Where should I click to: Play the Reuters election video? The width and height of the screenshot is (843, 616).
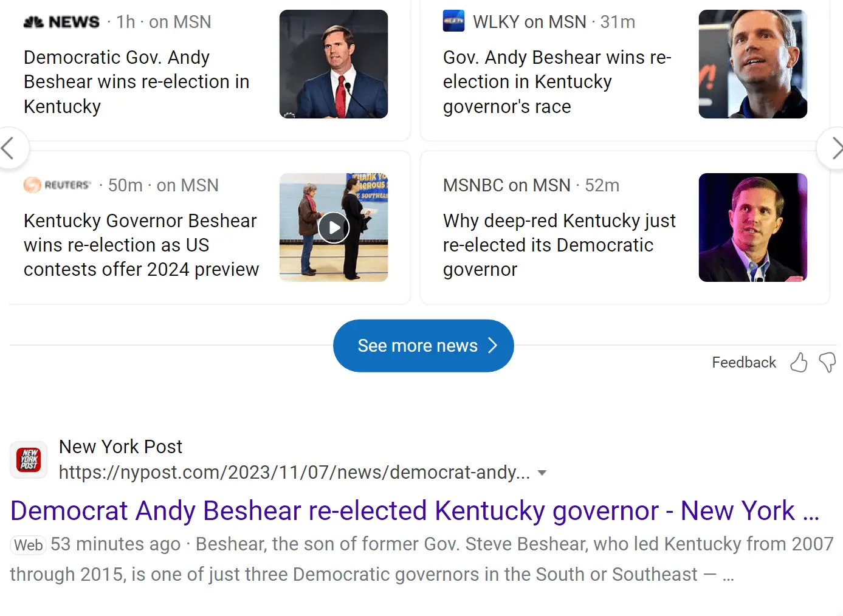(x=334, y=228)
